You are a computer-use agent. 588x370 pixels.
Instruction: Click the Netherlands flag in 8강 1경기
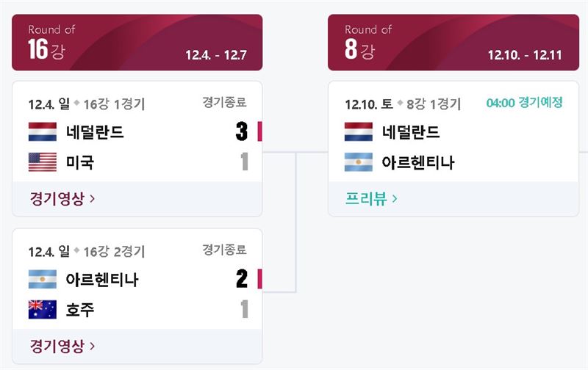(359, 131)
